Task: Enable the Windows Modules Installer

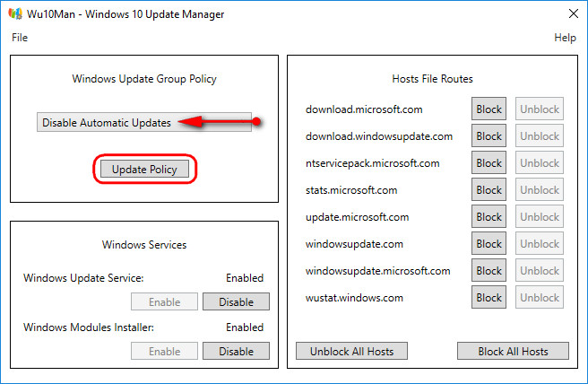Action: coord(164,351)
